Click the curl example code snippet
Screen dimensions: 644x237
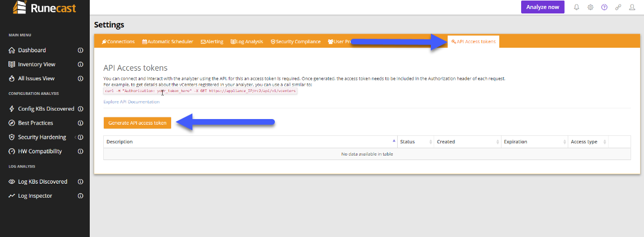pyautogui.click(x=200, y=90)
